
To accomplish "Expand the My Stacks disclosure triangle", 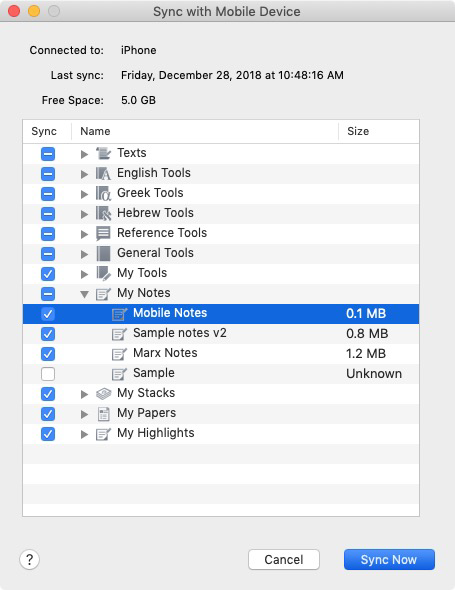I will (x=84, y=394).
